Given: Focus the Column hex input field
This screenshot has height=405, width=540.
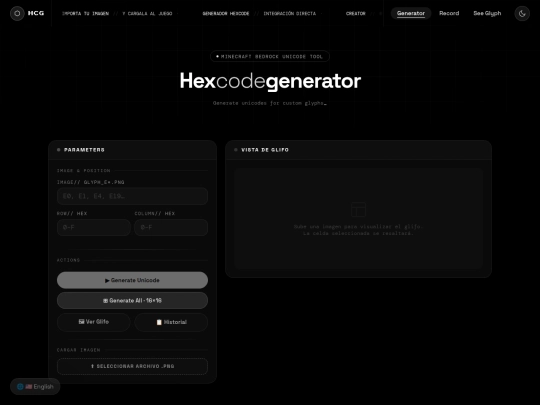Looking at the screenshot, I should (x=171, y=227).
